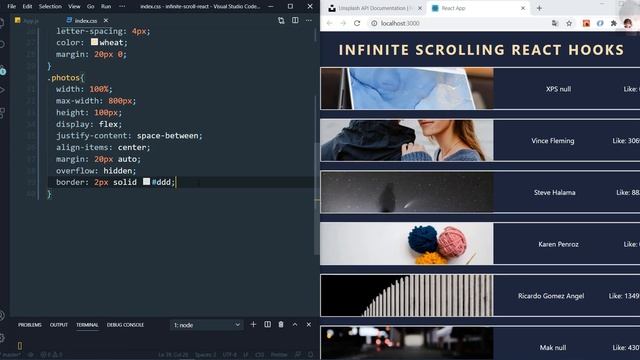640x360 pixels.
Task: Open the Source Control activity icon
Action: tap(2, 70)
